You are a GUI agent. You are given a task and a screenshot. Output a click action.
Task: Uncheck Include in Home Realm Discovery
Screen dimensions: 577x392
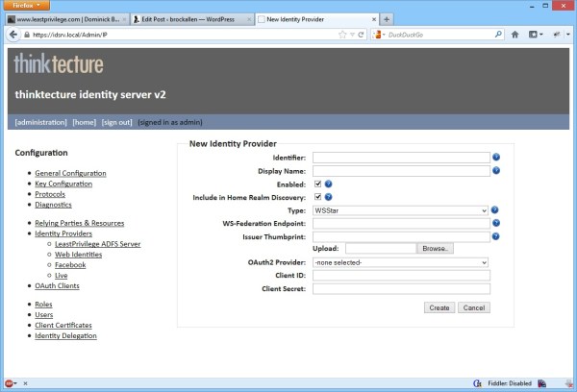[x=317, y=197]
